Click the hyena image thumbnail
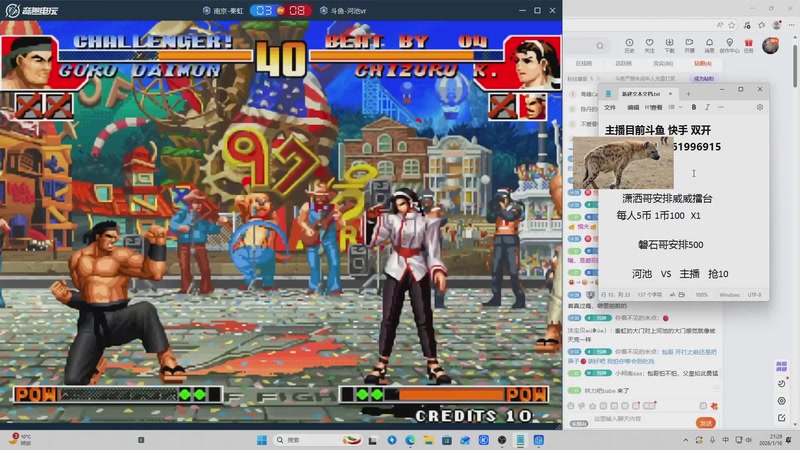Viewport: 800px width, 450px height. [623, 163]
